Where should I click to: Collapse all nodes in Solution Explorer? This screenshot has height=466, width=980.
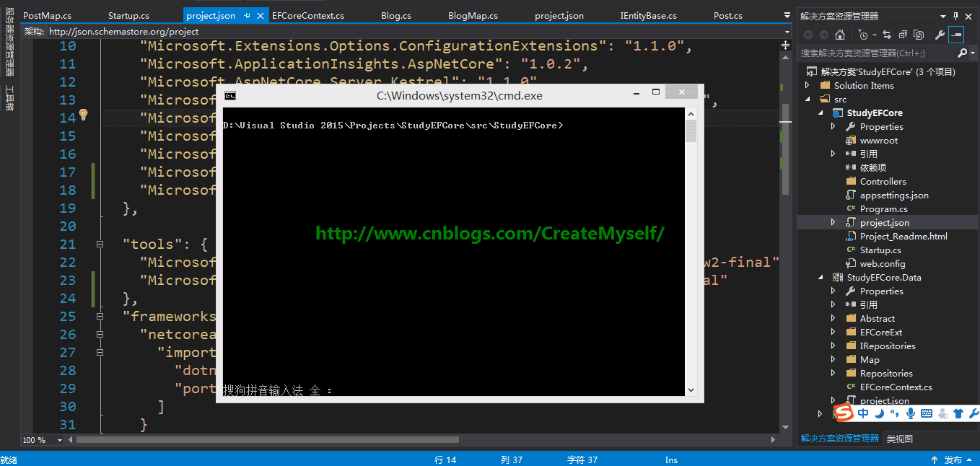[902, 35]
